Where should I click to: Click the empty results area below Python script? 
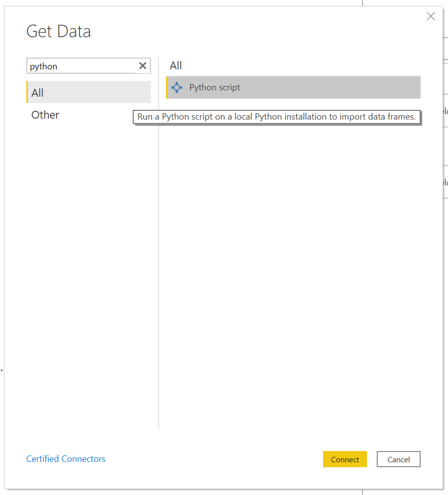coord(293,268)
